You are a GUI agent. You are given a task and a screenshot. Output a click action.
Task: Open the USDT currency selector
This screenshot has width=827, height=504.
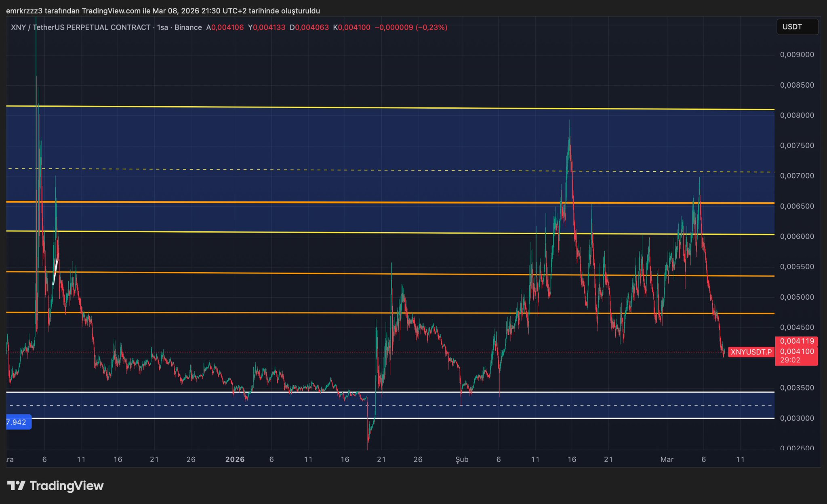[797, 27]
